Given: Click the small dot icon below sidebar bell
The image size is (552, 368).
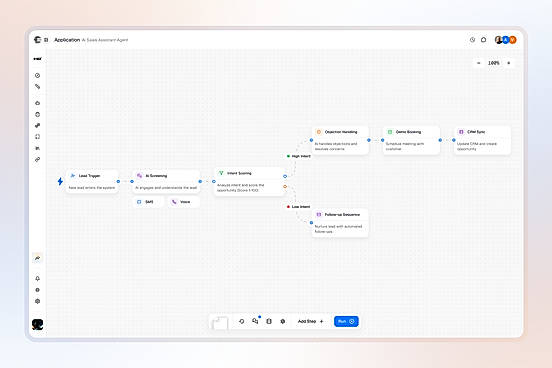Looking at the screenshot, I should pyautogui.click(x=38, y=290).
